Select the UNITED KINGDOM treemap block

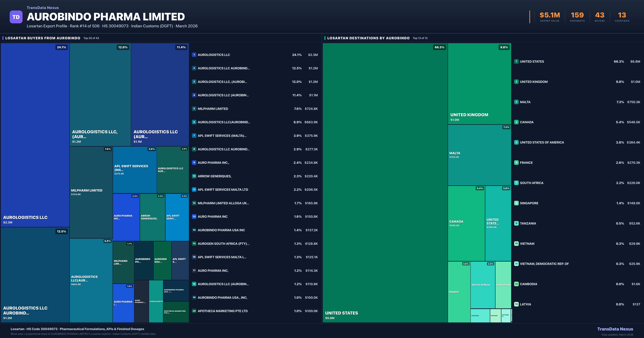[479, 84]
